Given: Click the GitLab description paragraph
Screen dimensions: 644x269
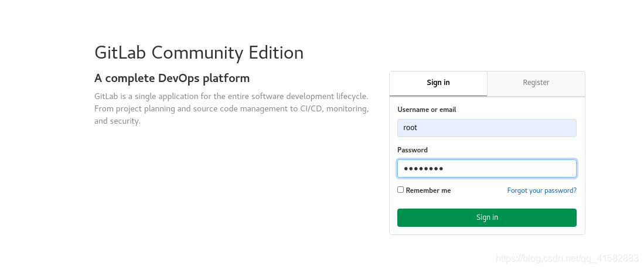Looking at the screenshot, I should (x=231, y=109).
